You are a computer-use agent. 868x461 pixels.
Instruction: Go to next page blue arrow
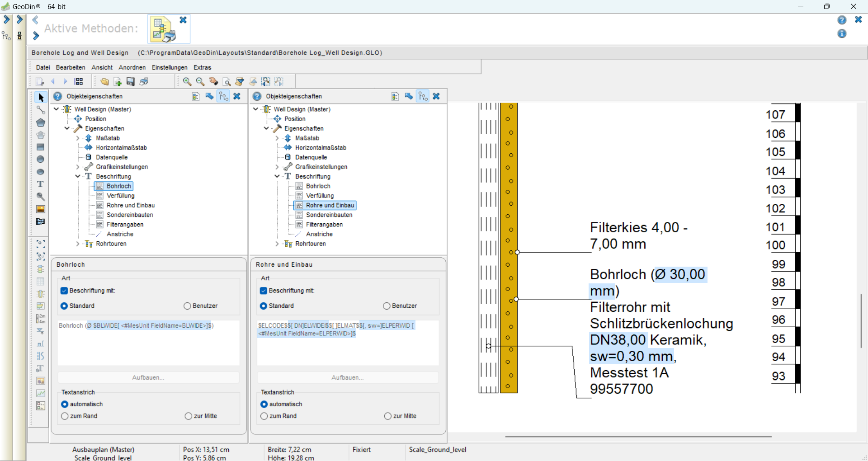tap(66, 81)
